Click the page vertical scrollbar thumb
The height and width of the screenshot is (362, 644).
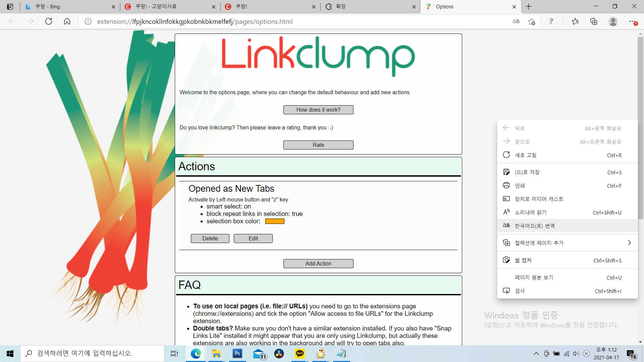pos(640,128)
